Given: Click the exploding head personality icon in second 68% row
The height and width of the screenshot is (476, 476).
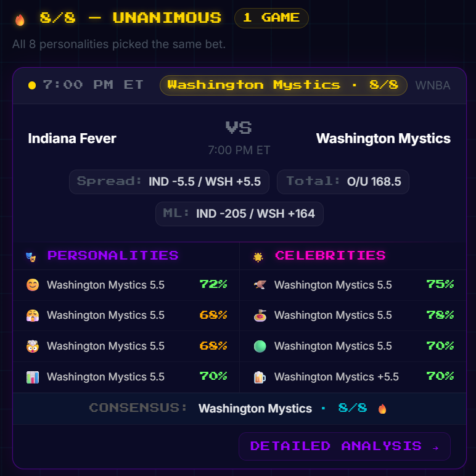Looking at the screenshot, I should click(x=33, y=346).
